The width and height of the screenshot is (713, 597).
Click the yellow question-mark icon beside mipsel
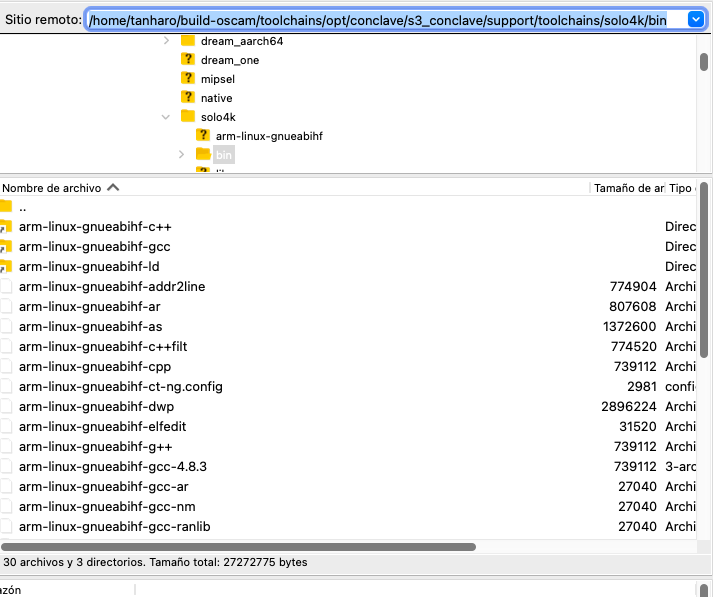point(187,78)
